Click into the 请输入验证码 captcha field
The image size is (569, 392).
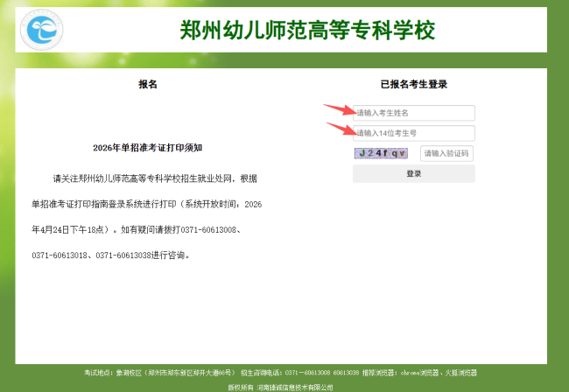click(x=446, y=153)
